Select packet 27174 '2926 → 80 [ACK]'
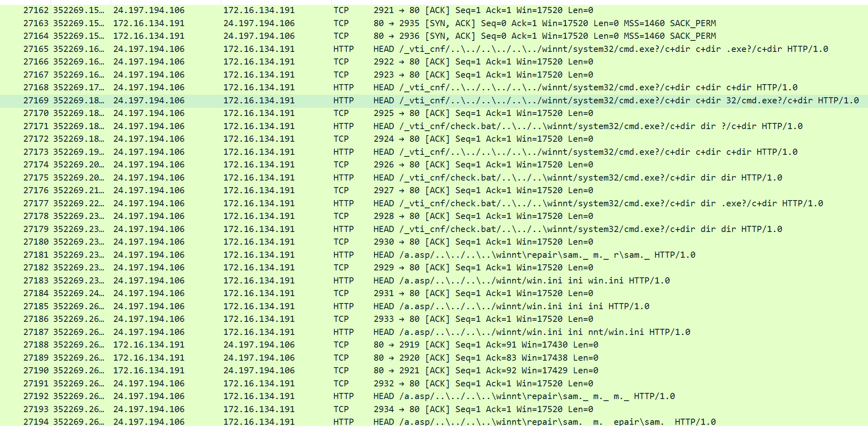The height and width of the screenshot is (426, 868). coord(434,165)
